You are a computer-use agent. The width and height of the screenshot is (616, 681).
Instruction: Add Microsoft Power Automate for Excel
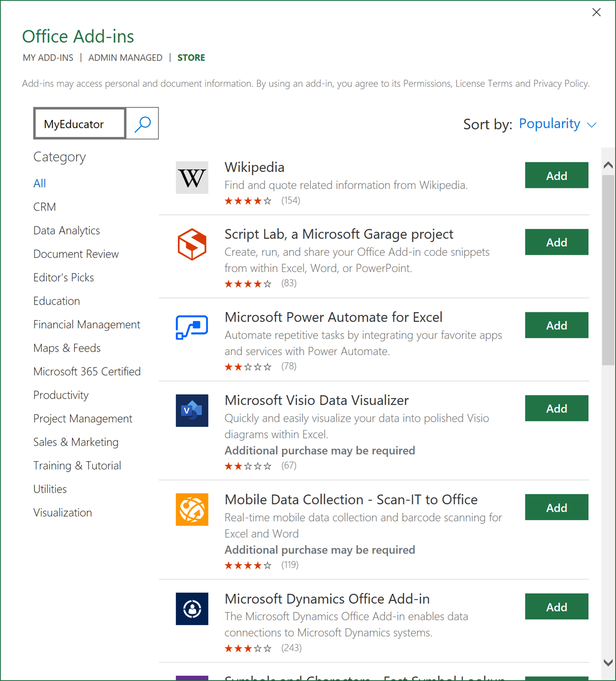click(556, 325)
